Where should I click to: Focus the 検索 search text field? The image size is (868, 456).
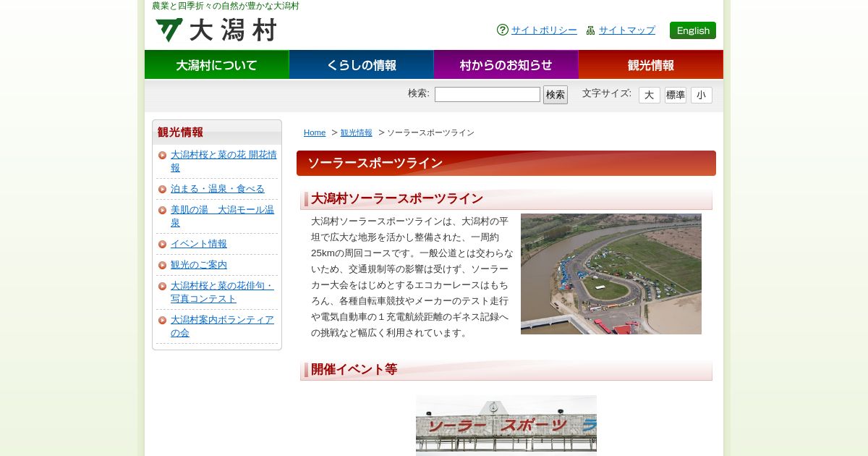click(488, 95)
